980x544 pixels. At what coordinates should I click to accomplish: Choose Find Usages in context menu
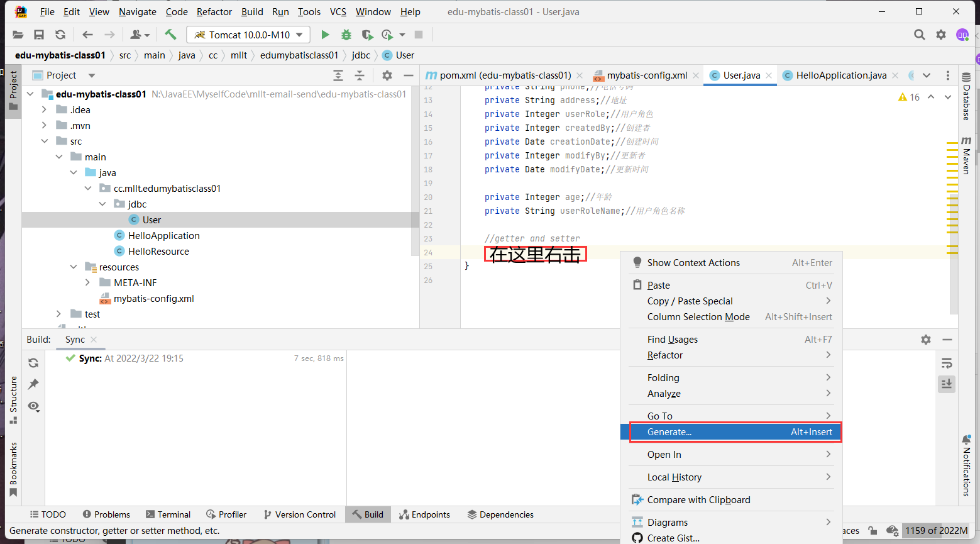tap(731, 339)
